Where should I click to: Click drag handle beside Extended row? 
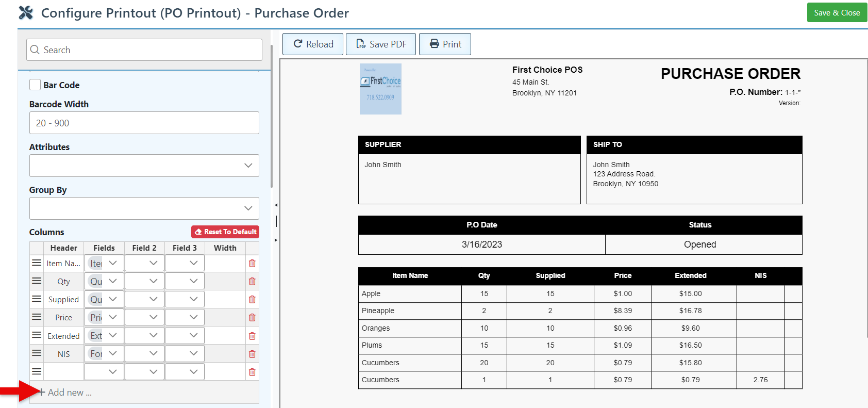pyautogui.click(x=37, y=335)
